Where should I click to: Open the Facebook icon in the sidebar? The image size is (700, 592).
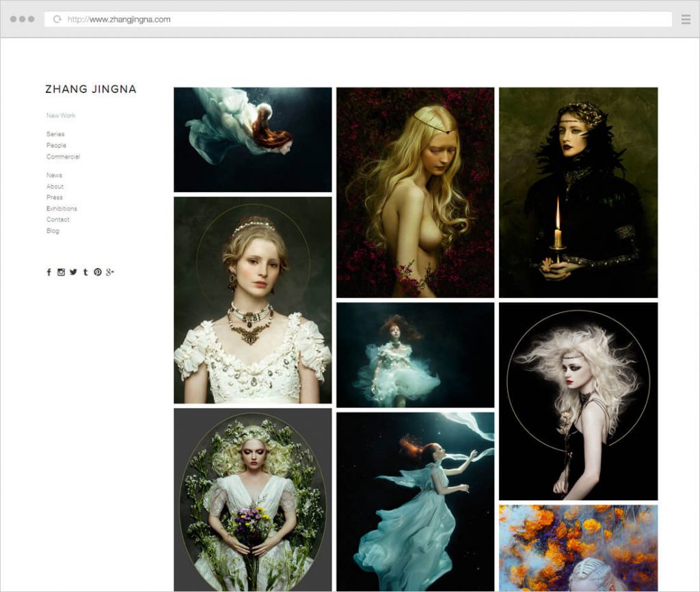[49, 272]
